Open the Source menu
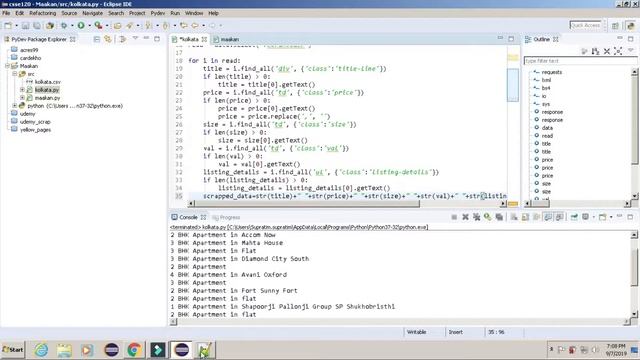This screenshot has width=640, height=360. click(69, 13)
